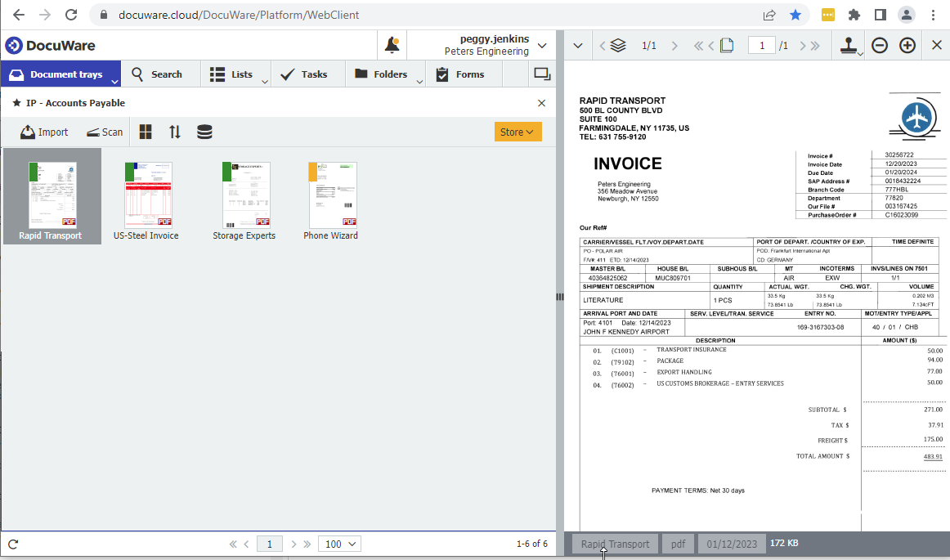This screenshot has width=950, height=560.
Task: Expand the viewer toolbar chevron
Action: click(x=578, y=46)
